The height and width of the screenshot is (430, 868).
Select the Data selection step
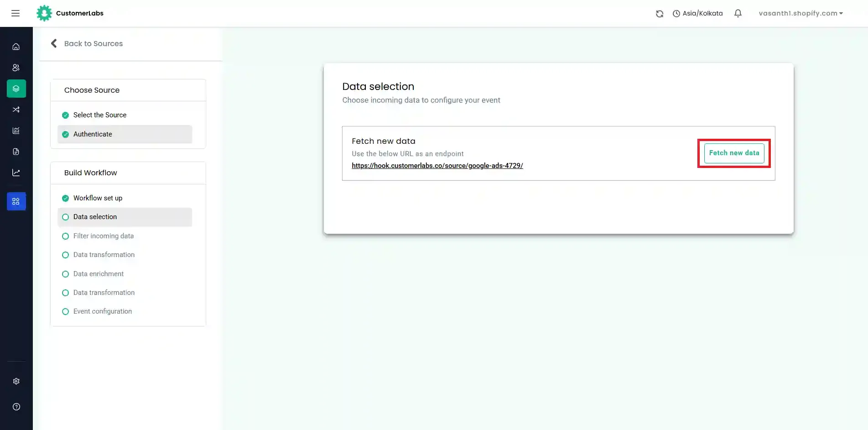pos(125,217)
